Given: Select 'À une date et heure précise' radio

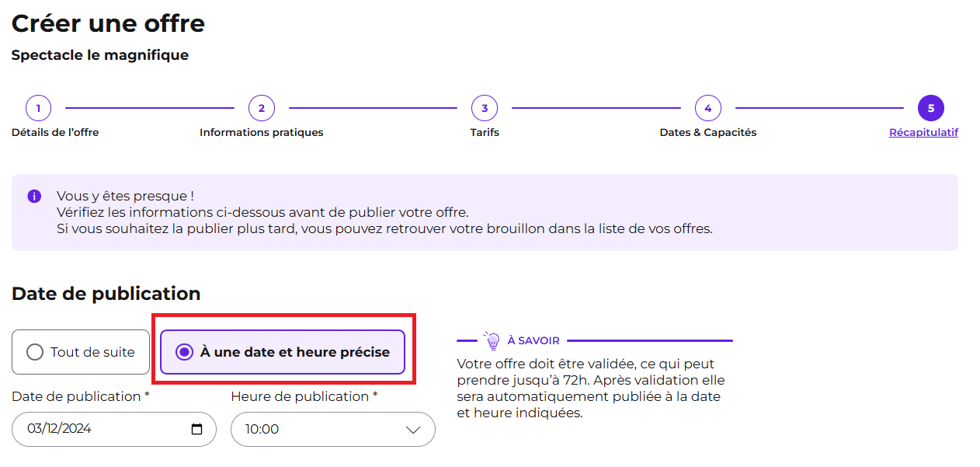Looking at the screenshot, I should point(283,352).
